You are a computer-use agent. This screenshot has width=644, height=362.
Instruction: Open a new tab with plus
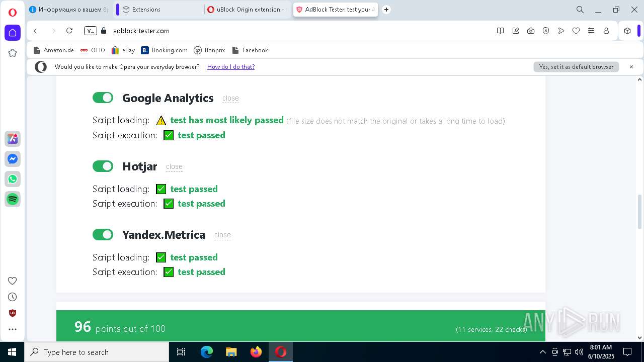click(x=386, y=10)
